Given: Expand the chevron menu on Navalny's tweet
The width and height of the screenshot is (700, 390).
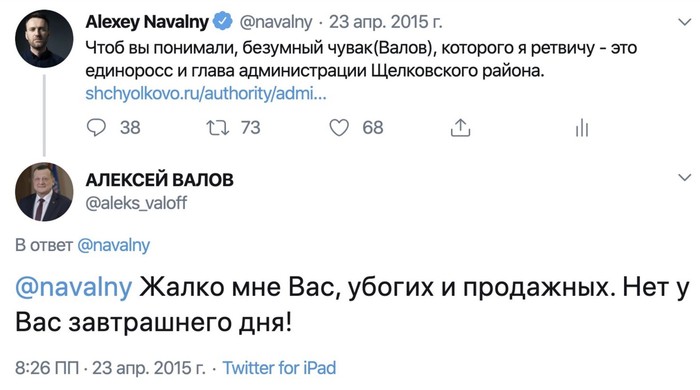Looking at the screenshot, I should pos(684,22).
